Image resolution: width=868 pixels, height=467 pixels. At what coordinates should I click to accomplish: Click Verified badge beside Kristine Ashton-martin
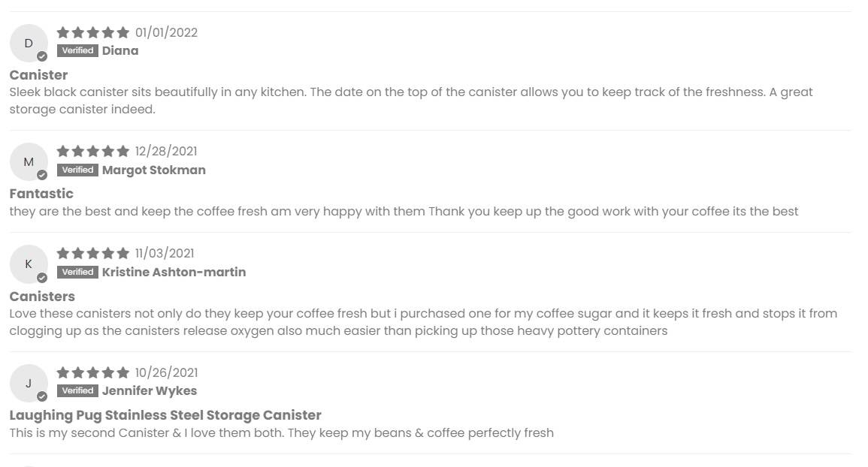pyautogui.click(x=77, y=272)
